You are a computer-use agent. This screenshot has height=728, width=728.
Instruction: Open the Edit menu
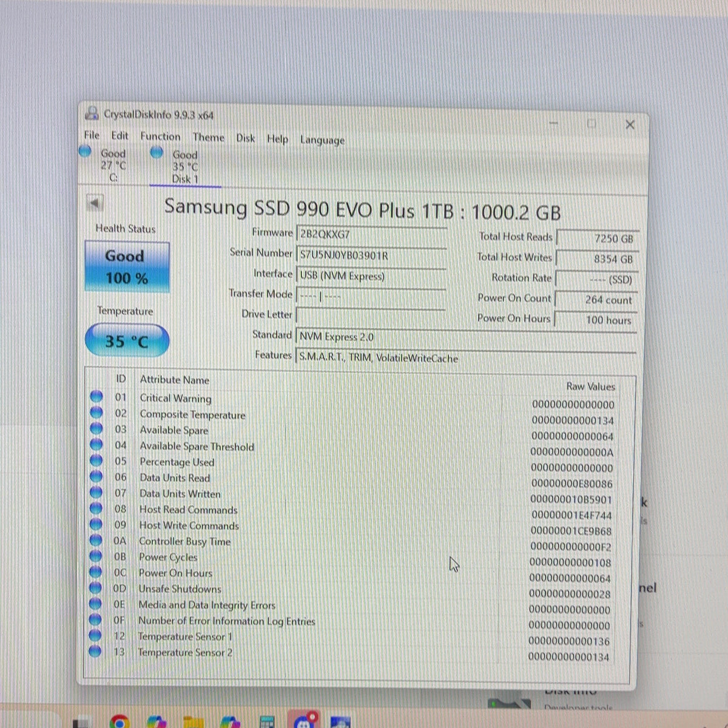pos(120,136)
